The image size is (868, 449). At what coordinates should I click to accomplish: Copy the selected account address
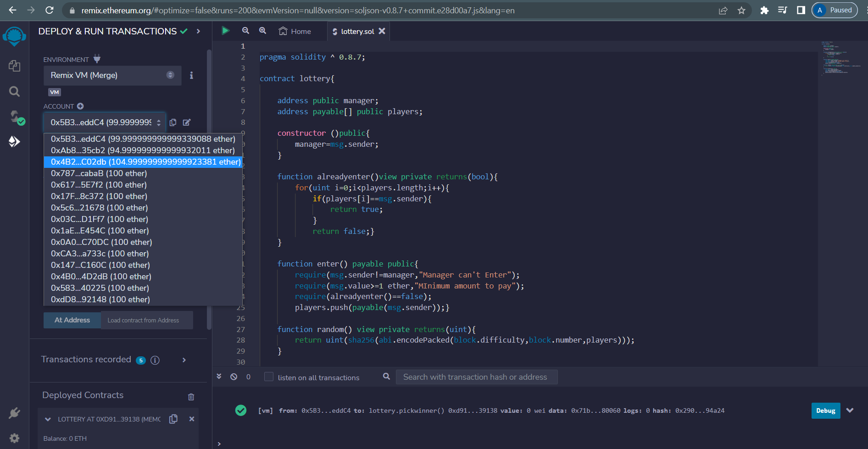click(x=173, y=122)
